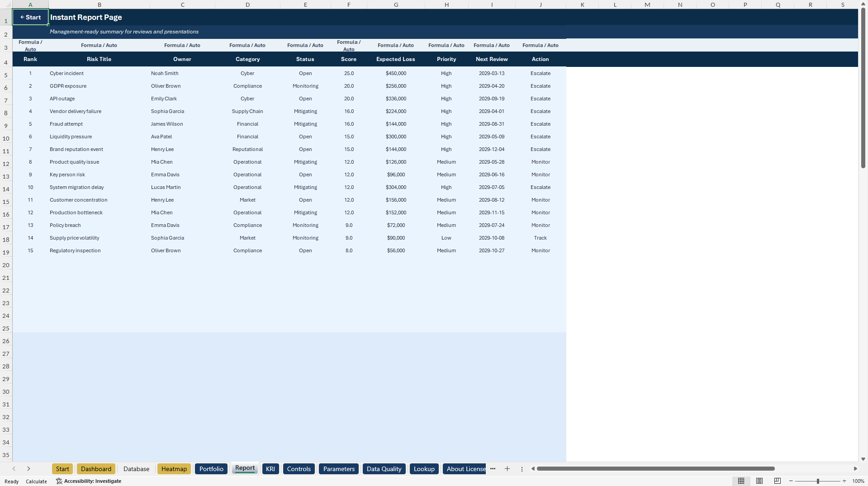Show more sheet tabs via ellipsis
Viewport: 868px width, 486px height.
[x=493, y=469]
